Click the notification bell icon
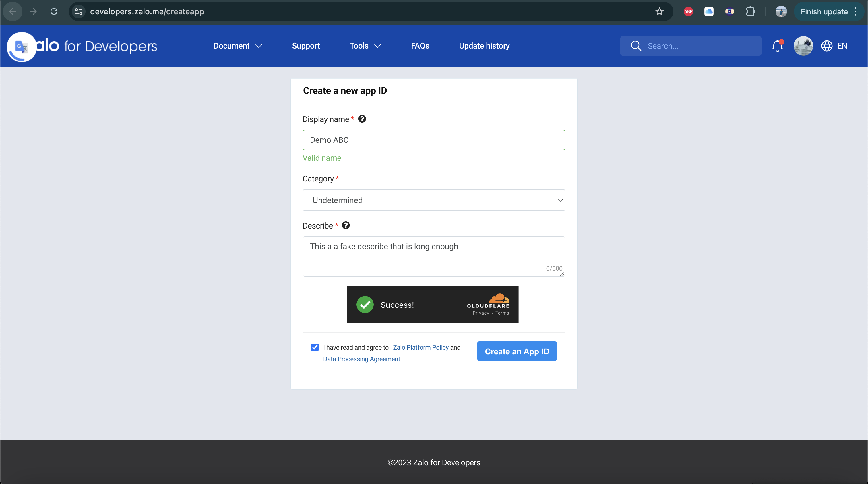Image resolution: width=868 pixels, height=484 pixels. (x=777, y=46)
